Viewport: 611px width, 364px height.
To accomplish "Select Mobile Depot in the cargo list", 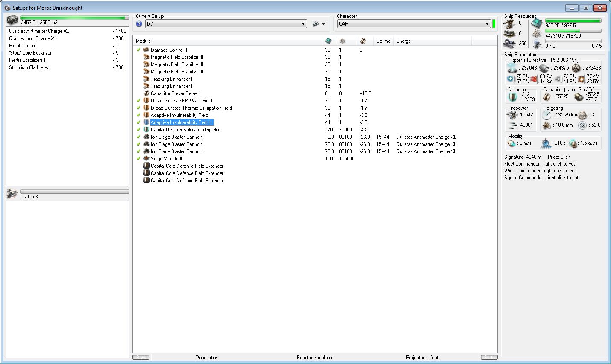I will [x=67, y=46].
